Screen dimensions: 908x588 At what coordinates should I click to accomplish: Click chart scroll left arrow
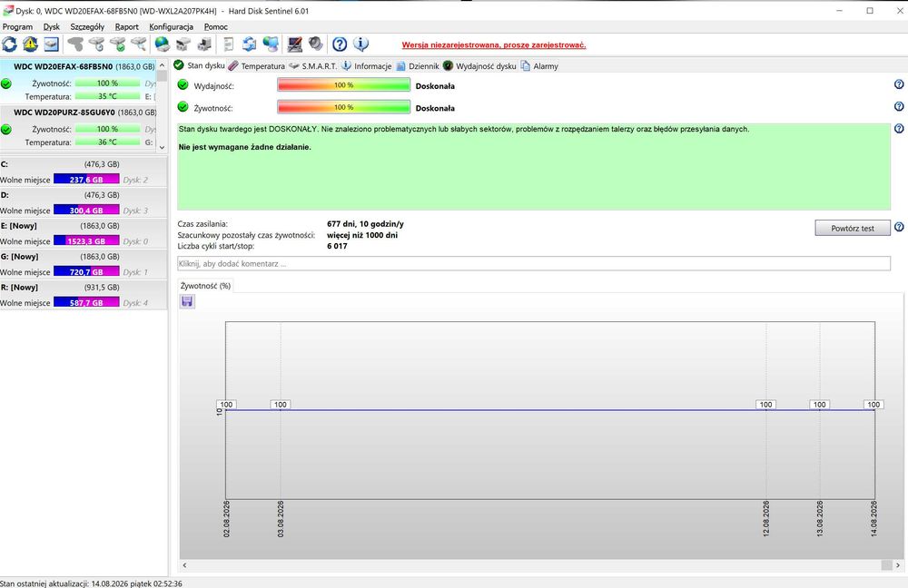184,565
